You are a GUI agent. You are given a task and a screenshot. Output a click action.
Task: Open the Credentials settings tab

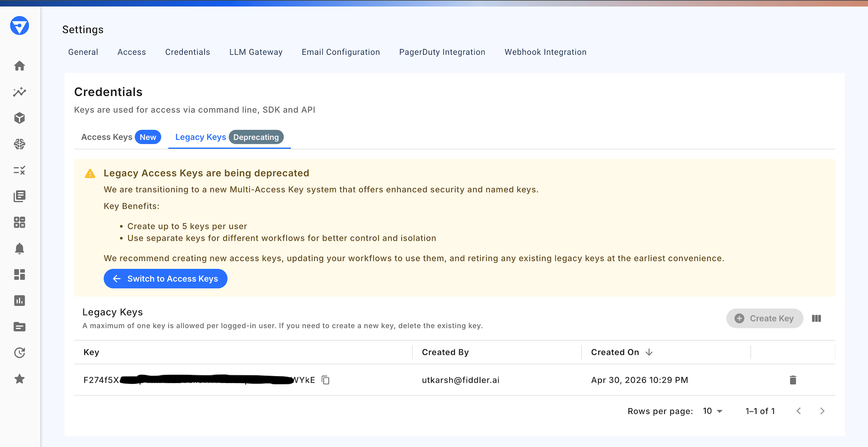click(187, 52)
